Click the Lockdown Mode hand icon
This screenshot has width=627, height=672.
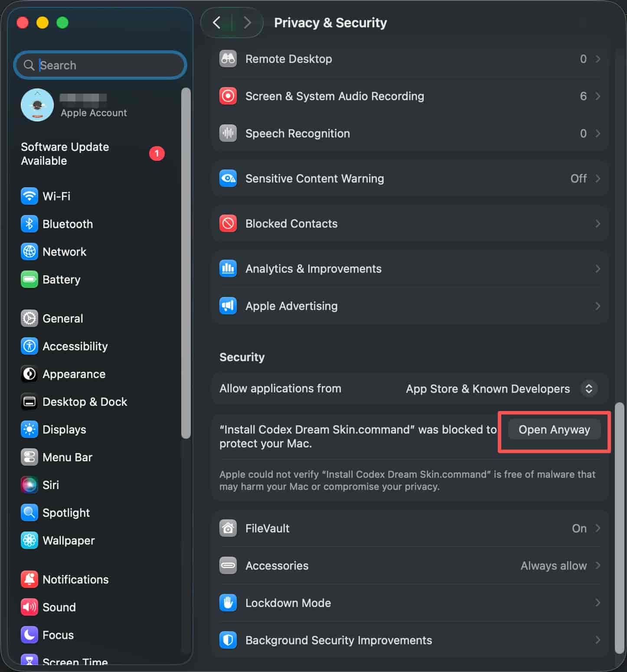coord(228,603)
